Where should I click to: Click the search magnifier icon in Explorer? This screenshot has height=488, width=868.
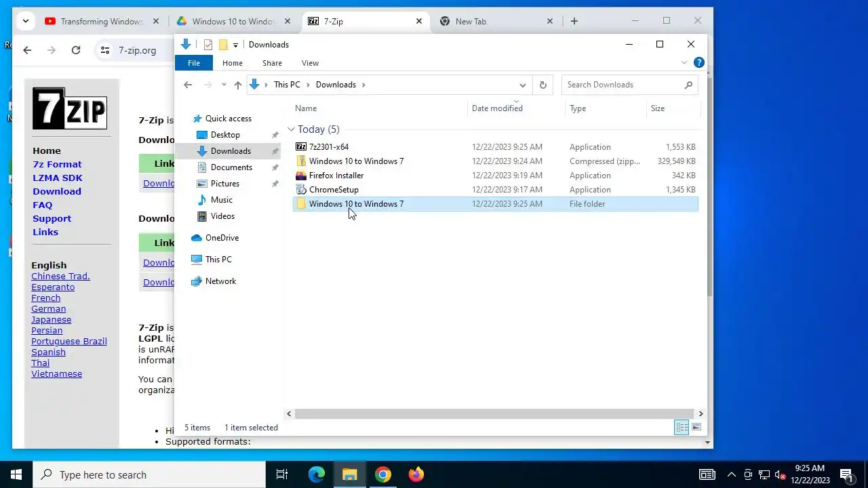click(x=688, y=85)
